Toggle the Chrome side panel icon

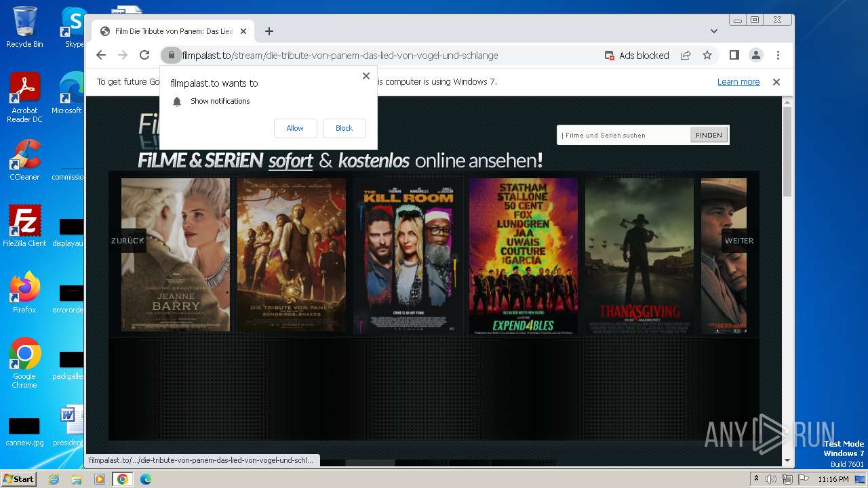click(x=734, y=55)
